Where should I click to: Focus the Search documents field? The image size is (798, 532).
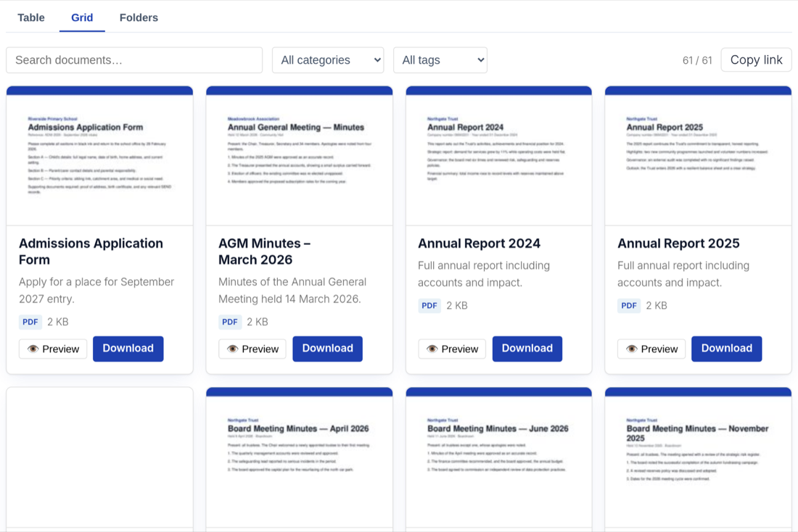[x=134, y=60]
